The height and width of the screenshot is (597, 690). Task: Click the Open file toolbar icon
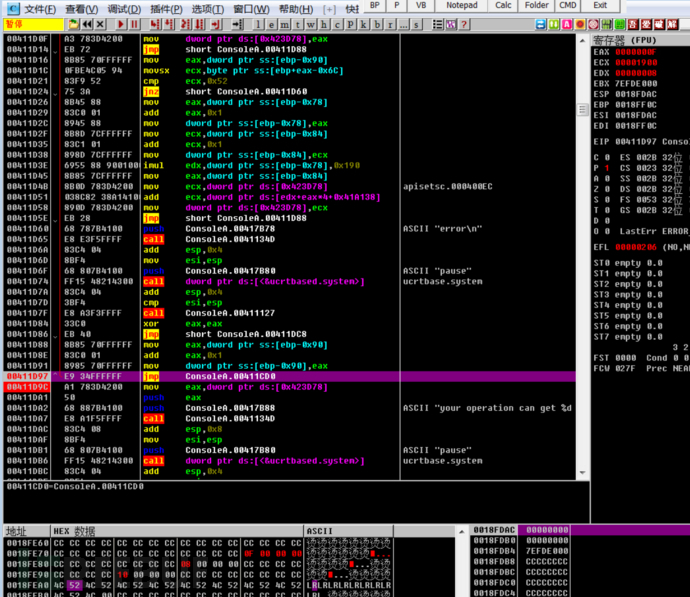tap(74, 23)
